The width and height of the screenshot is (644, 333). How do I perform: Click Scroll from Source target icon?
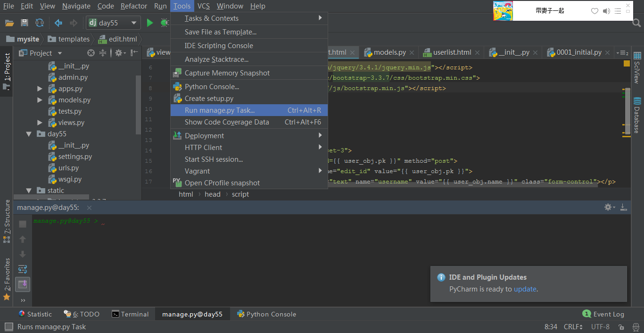click(91, 53)
